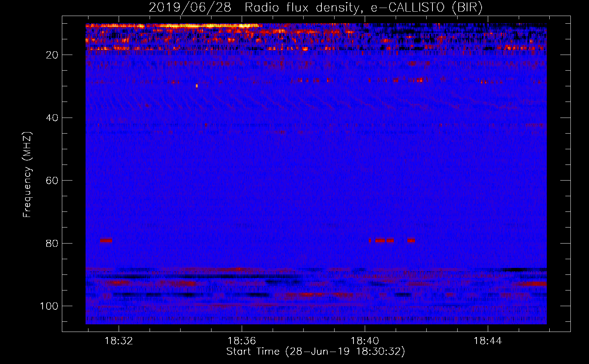This screenshot has width=589, height=364.
Task: Click the "20" frequency tick label
Action: [x=52, y=55]
